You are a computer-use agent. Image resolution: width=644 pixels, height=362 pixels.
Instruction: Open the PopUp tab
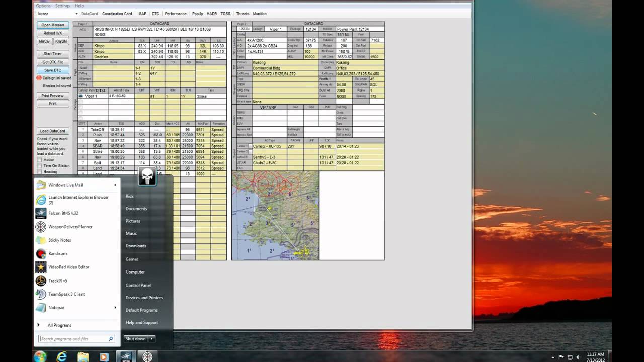coord(197,14)
